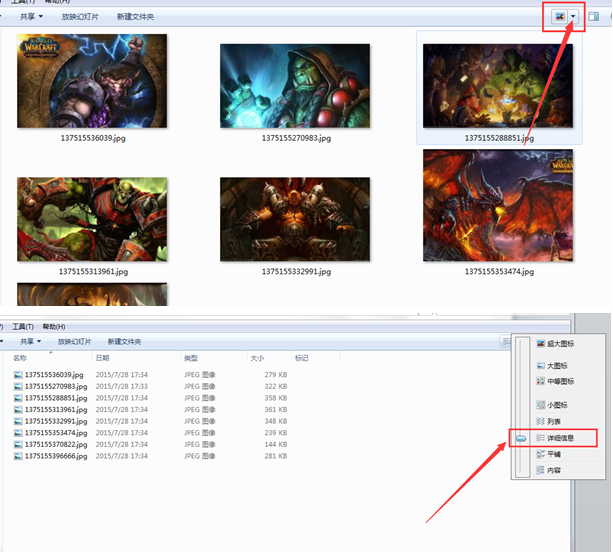Choose 列表 in the view menu
Viewport: 613px width, 552px height.
549,421
